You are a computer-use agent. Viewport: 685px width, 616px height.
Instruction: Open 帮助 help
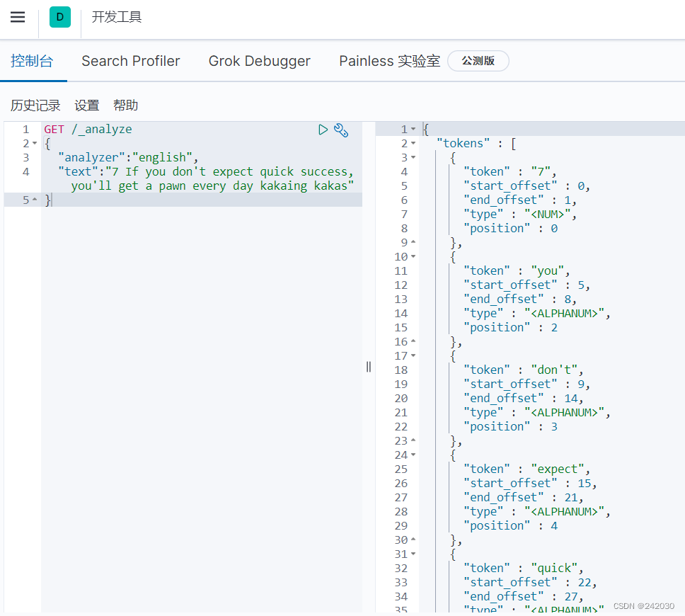coord(125,105)
